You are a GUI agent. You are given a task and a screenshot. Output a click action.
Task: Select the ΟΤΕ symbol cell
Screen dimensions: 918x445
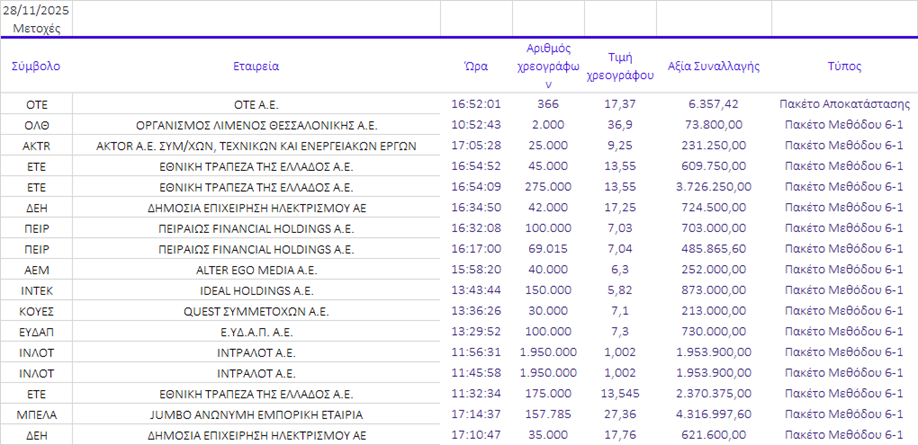click(x=36, y=105)
